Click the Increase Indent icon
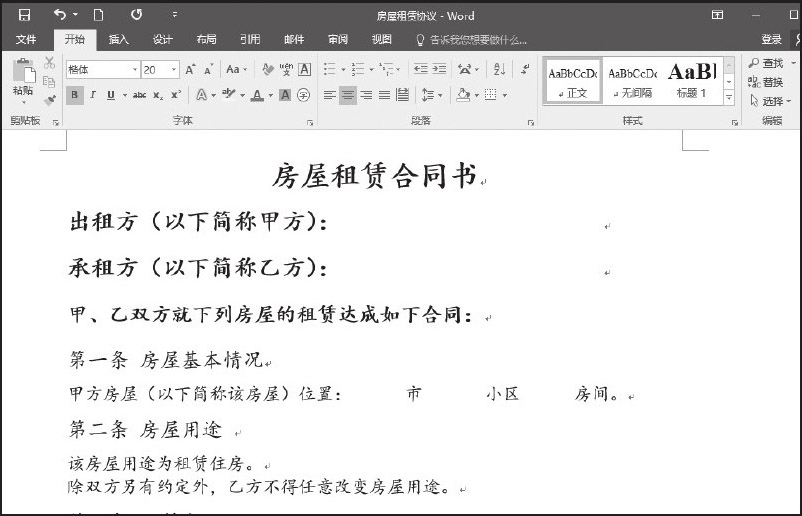This screenshot has height=516, width=802. coord(440,70)
